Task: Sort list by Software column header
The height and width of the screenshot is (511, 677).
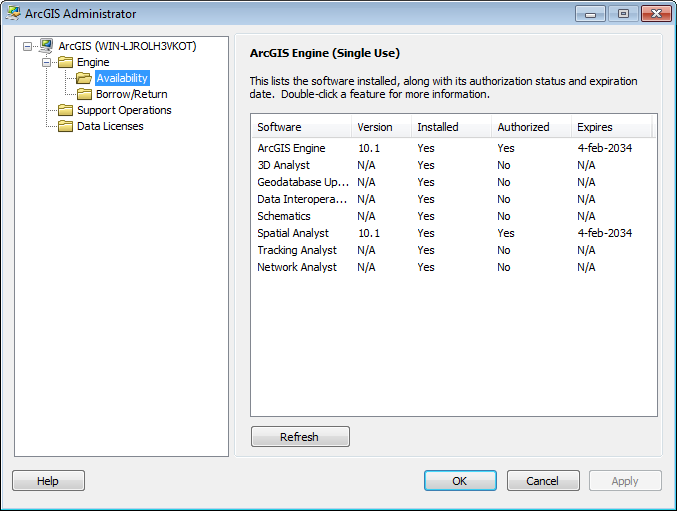Action: (300, 127)
